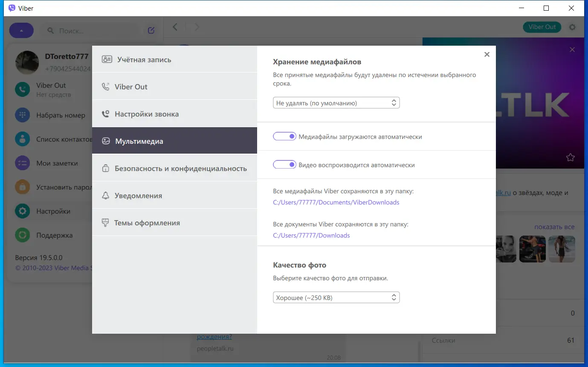Open the media storage duration dropdown

click(336, 102)
